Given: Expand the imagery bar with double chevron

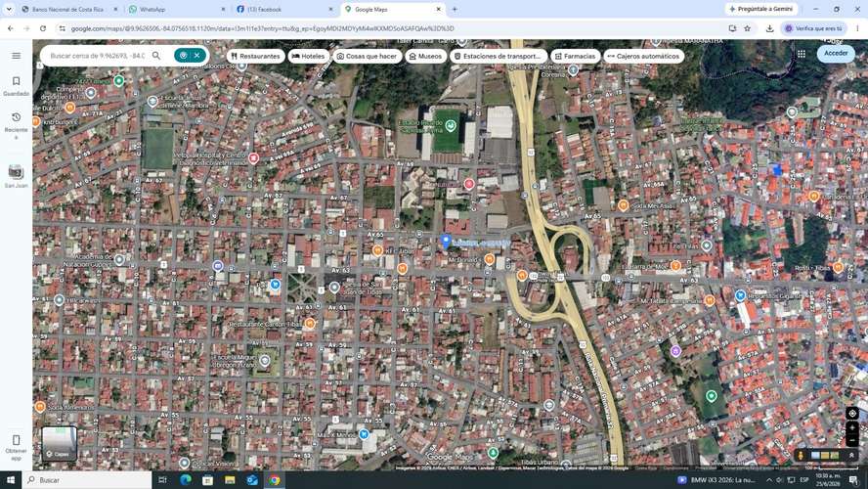Looking at the screenshot, I should point(851,455).
